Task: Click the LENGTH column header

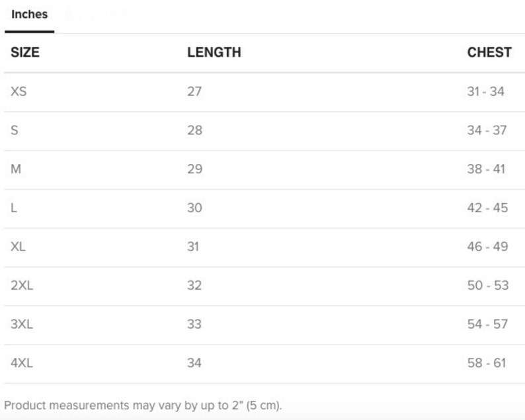Action: click(214, 52)
